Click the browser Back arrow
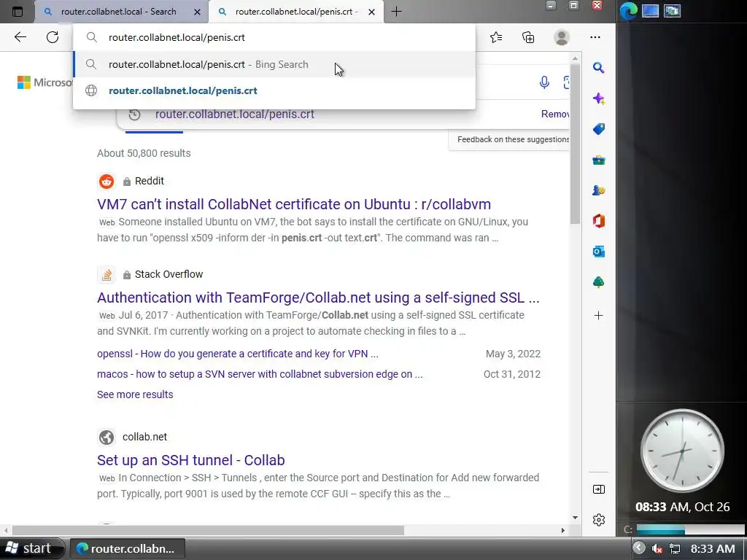This screenshot has height=560, width=747. click(20, 37)
